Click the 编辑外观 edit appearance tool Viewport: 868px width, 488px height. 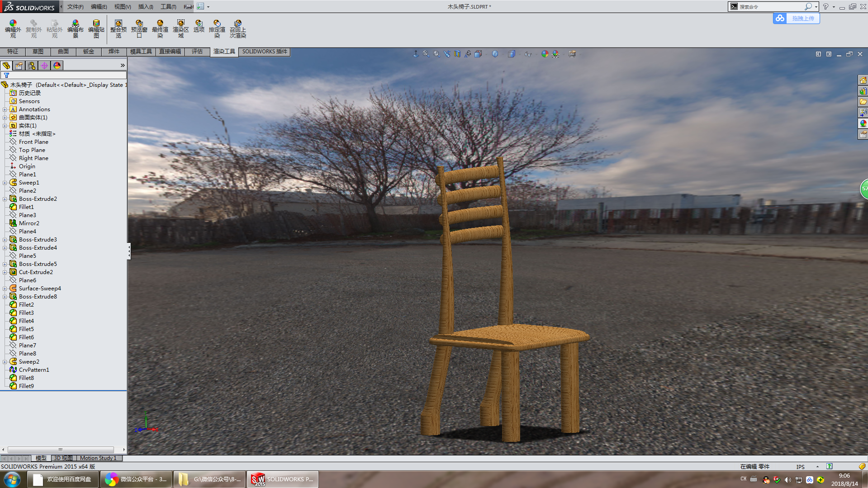pos(13,28)
